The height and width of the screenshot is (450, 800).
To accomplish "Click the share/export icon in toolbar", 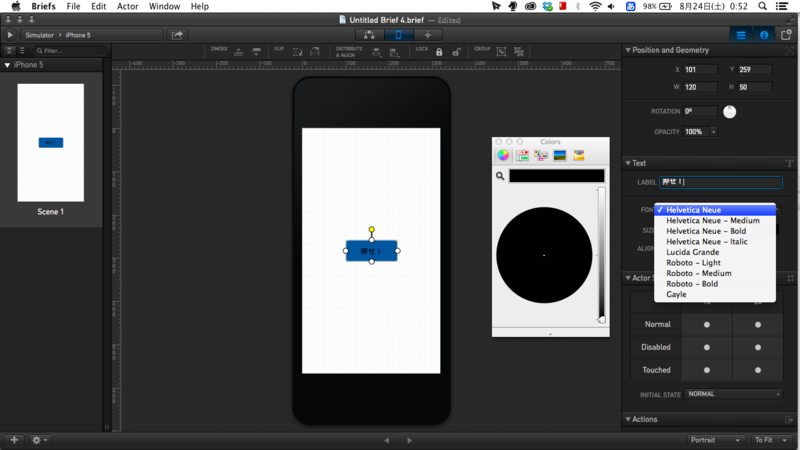I will coord(177,35).
